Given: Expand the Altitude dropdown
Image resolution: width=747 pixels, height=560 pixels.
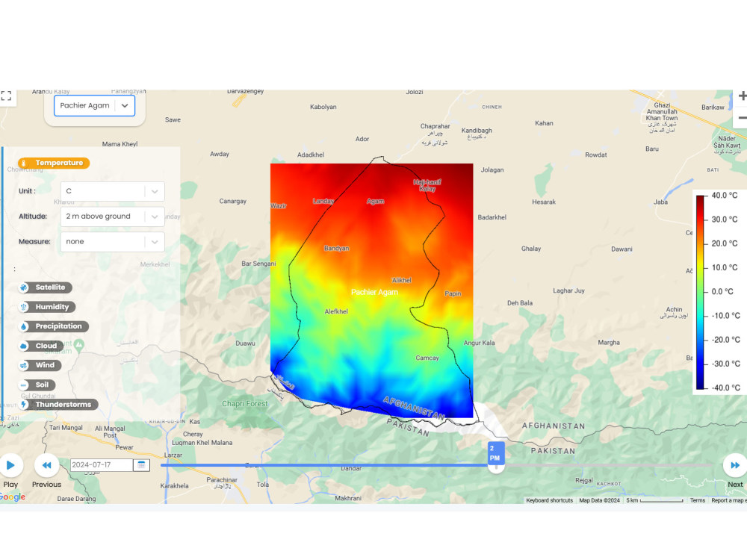Looking at the screenshot, I should [112, 217].
